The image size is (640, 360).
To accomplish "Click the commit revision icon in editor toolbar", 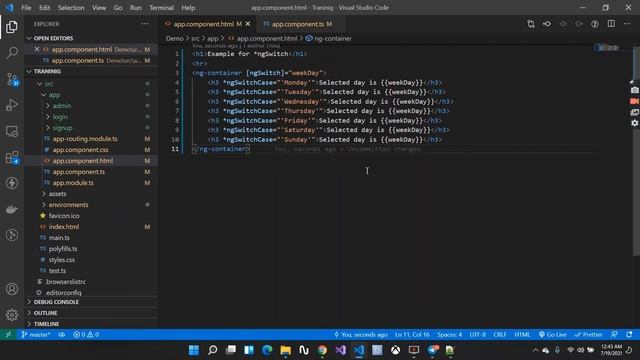I will tap(547, 24).
